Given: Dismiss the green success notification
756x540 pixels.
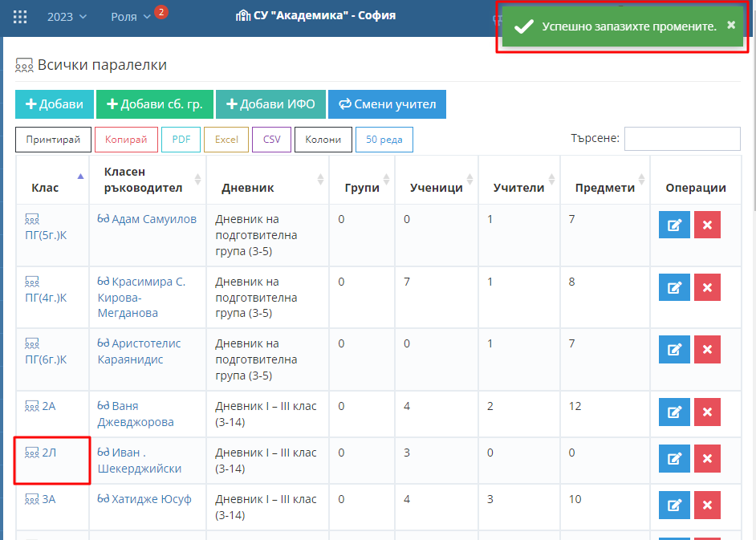Looking at the screenshot, I should [x=730, y=25].
